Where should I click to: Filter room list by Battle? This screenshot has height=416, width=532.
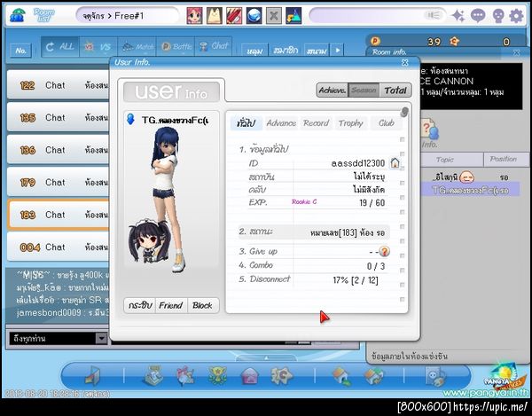[176, 46]
